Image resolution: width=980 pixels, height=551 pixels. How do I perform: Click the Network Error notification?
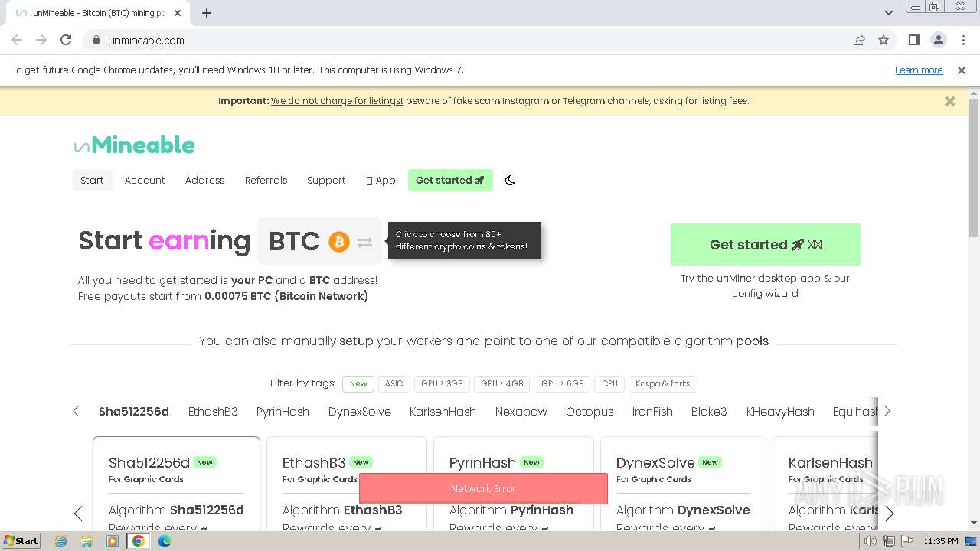483,488
